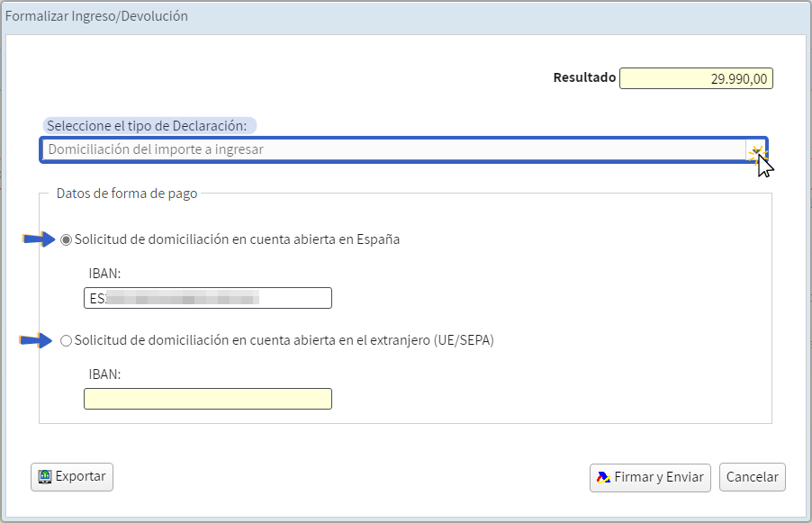Screen dimensions: 812x523
Task: Click the label text 'Solicitud de domiciliación en cuenta abierta en España'
Action: [x=237, y=240]
